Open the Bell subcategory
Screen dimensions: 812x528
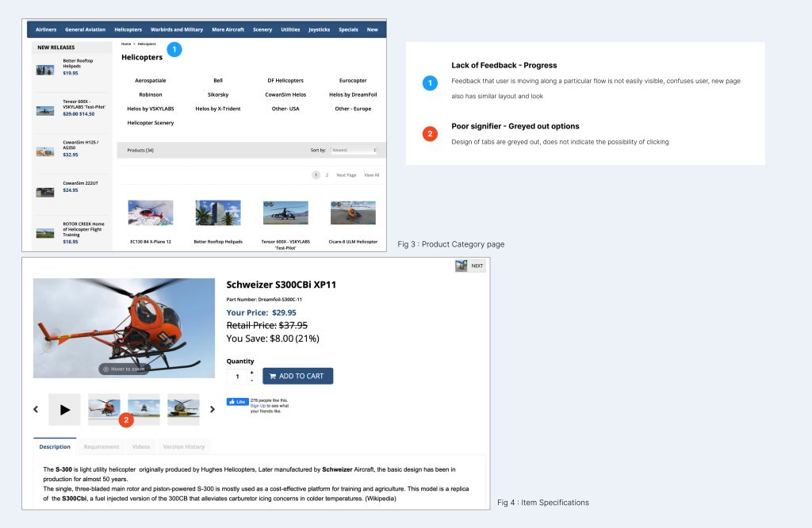pyautogui.click(x=218, y=80)
